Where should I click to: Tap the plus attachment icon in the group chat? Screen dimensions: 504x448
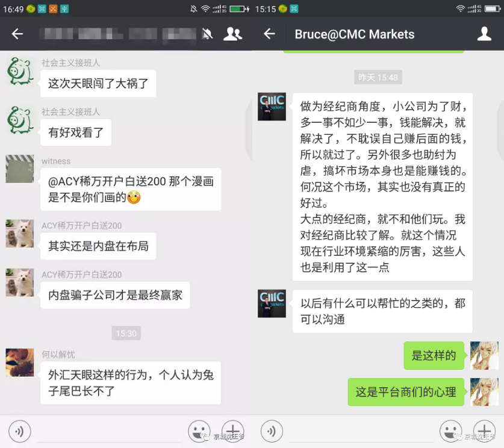tap(232, 431)
